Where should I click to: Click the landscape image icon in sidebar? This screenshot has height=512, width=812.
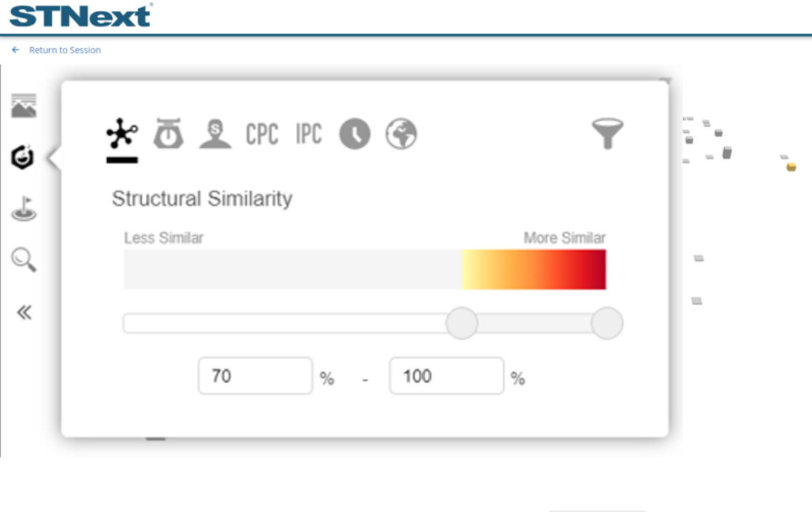point(24,106)
